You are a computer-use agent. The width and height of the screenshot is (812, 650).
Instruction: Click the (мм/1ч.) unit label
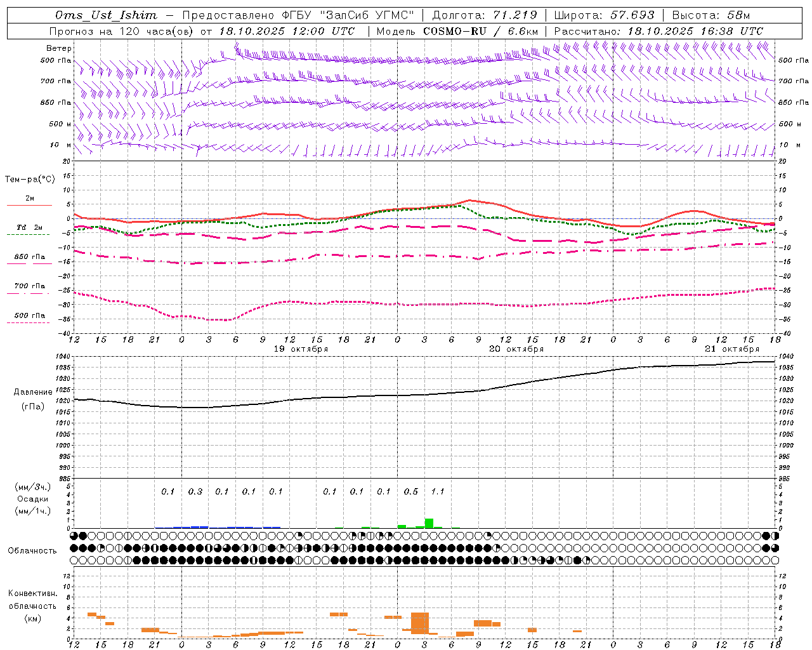pyautogui.click(x=32, y=511)
